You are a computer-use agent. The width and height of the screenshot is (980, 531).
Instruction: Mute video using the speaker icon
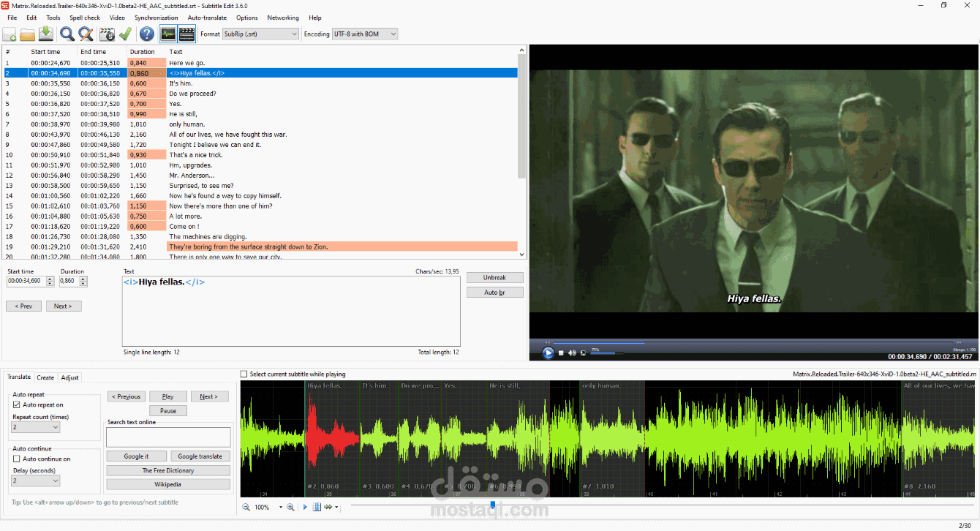572,353
